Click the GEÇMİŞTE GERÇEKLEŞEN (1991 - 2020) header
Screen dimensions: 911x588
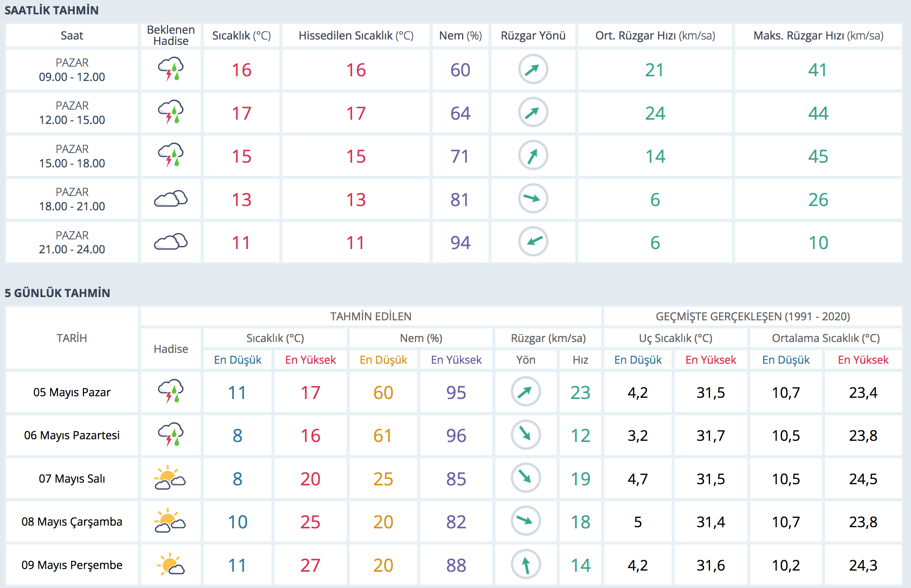click(753, 316)
